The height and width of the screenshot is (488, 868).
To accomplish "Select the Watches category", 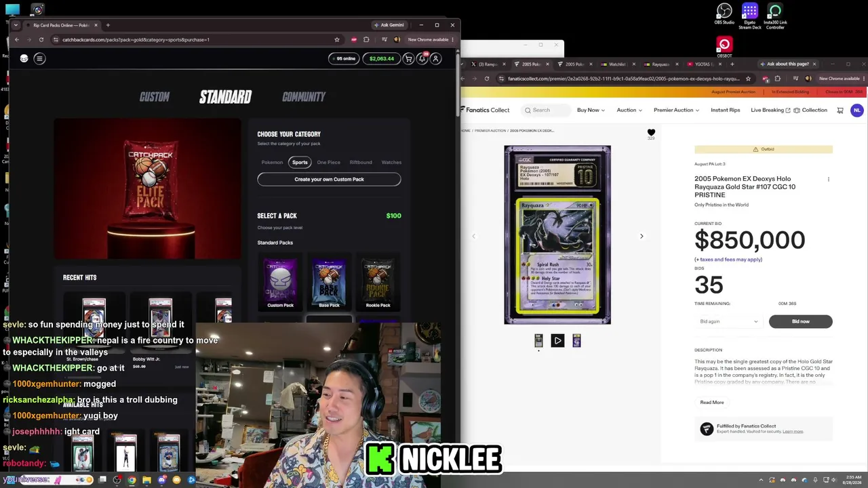I will 391,163.
